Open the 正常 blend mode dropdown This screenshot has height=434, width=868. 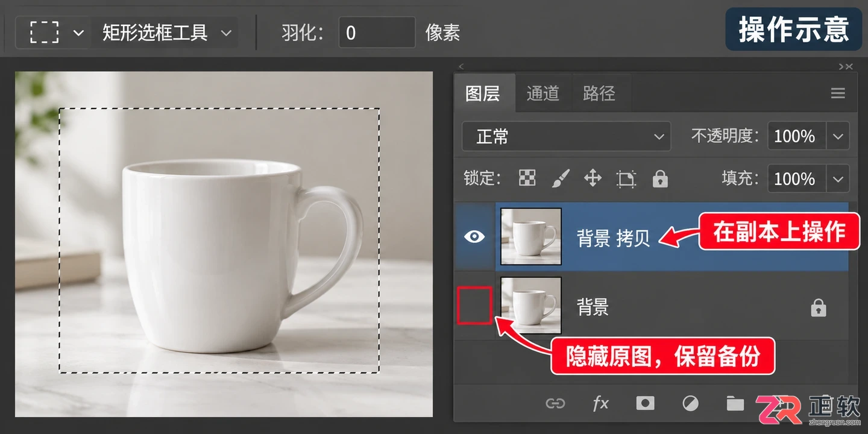567,137
